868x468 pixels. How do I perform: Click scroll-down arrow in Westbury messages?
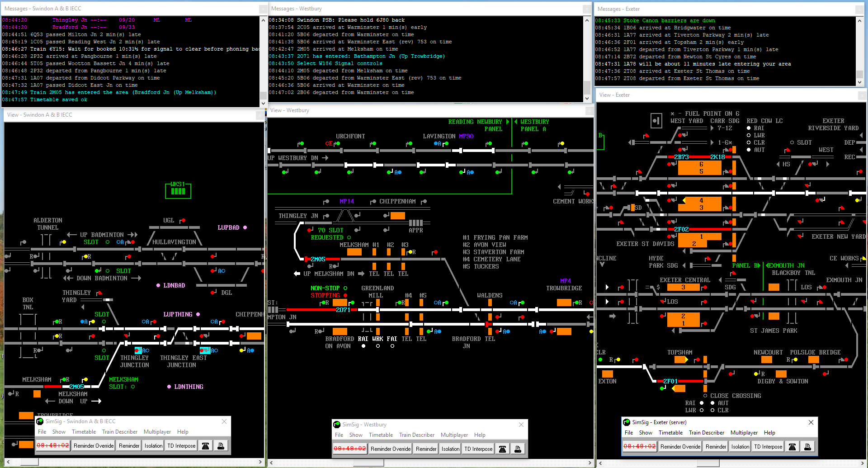click(x=587, y=98)
